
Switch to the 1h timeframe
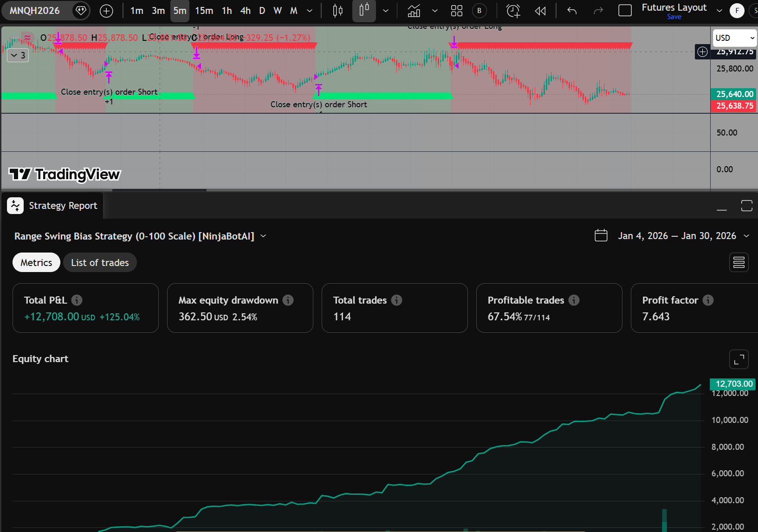coord(227,11)
